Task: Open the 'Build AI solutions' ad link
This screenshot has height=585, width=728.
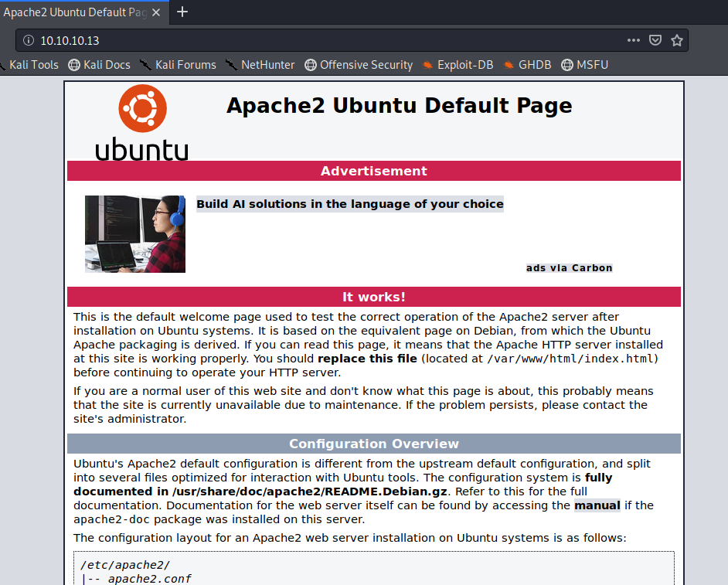Action: point(350,204)
